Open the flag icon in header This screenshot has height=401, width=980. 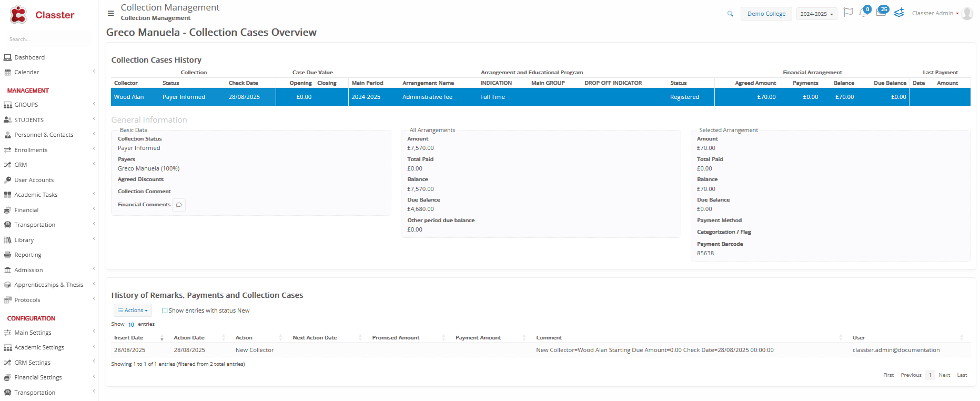[848, 12]
